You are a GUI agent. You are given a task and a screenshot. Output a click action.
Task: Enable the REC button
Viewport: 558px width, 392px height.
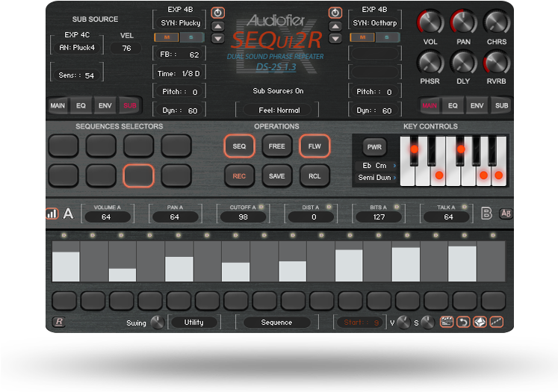click(x=239, y=176)
